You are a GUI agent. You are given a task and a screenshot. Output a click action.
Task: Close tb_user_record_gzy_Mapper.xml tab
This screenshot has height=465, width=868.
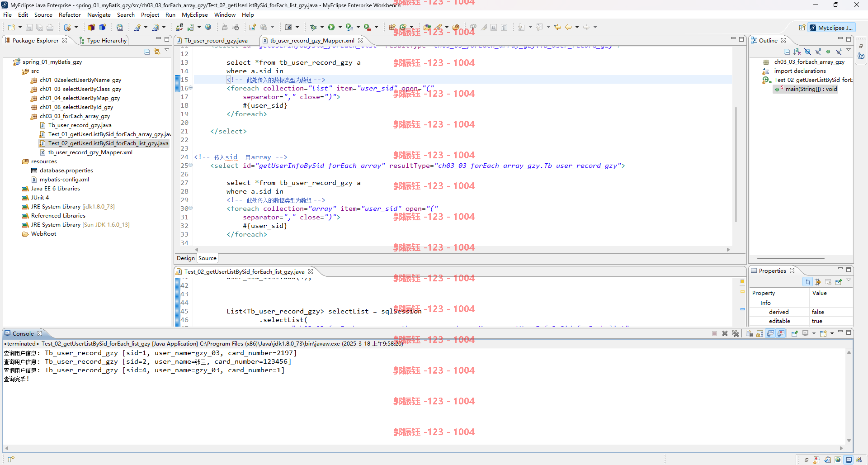360,40
